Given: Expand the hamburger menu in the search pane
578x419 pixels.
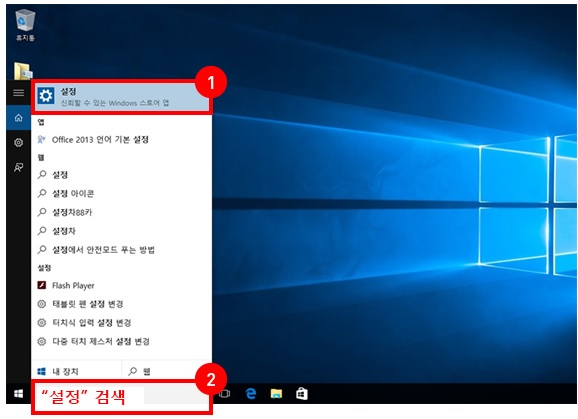Looking at the screenshot, I should pyautogui.click(x=18, y=92).
